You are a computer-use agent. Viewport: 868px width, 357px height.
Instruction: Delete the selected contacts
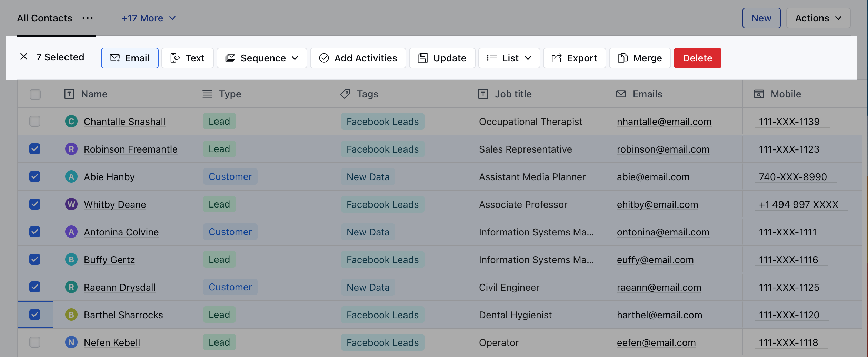(x=697, y=58)
